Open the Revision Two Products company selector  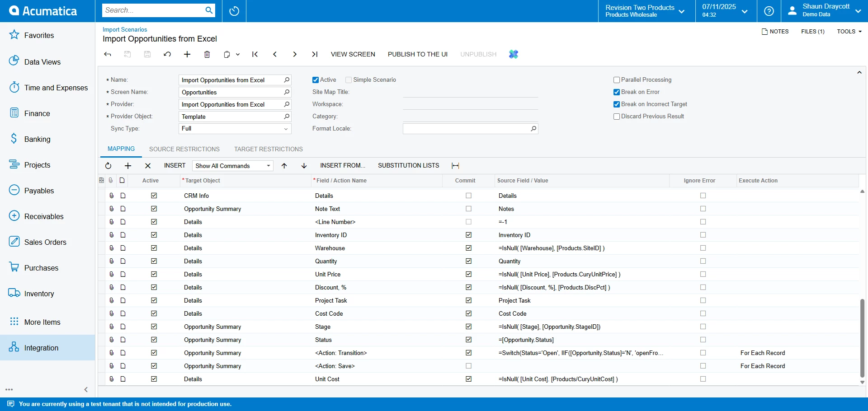645,11
